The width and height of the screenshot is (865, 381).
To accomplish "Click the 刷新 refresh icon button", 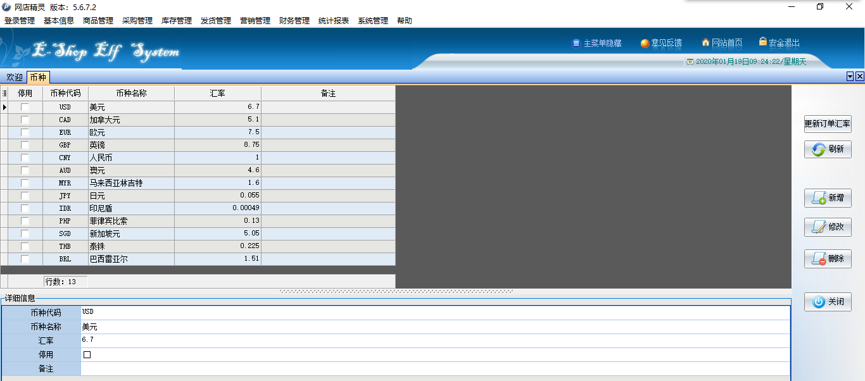I will tap(827, 149).
